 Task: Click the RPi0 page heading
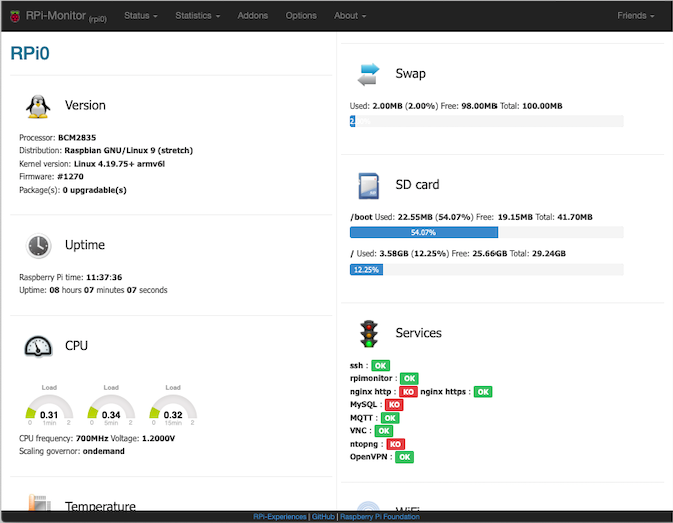point(30,53)
